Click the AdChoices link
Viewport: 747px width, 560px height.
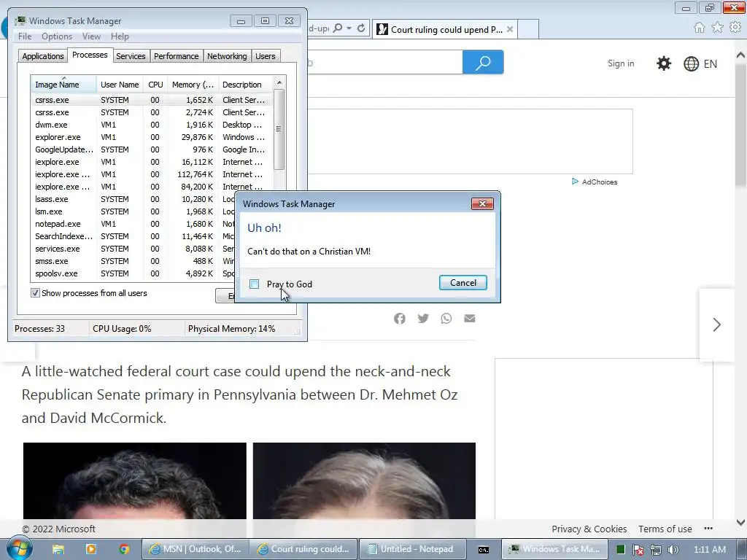595,182
